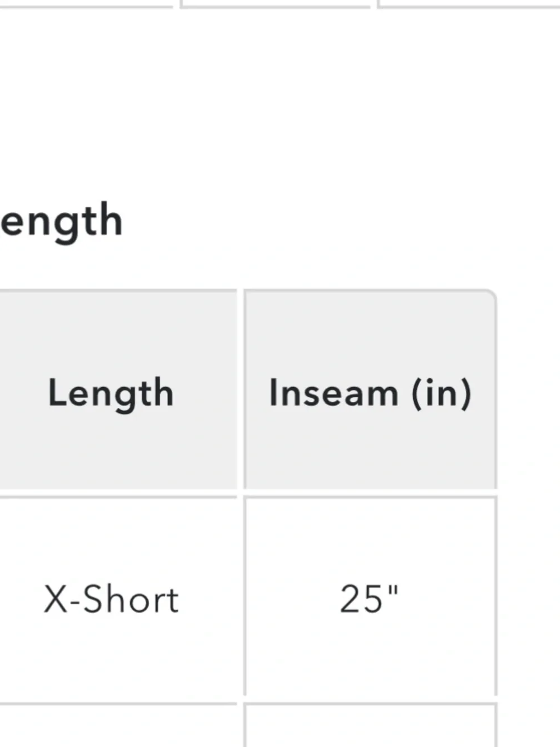The image size is (560, 747).
Task: Click divider between Length and Inseam headers
Action: (x=241, y=391)
